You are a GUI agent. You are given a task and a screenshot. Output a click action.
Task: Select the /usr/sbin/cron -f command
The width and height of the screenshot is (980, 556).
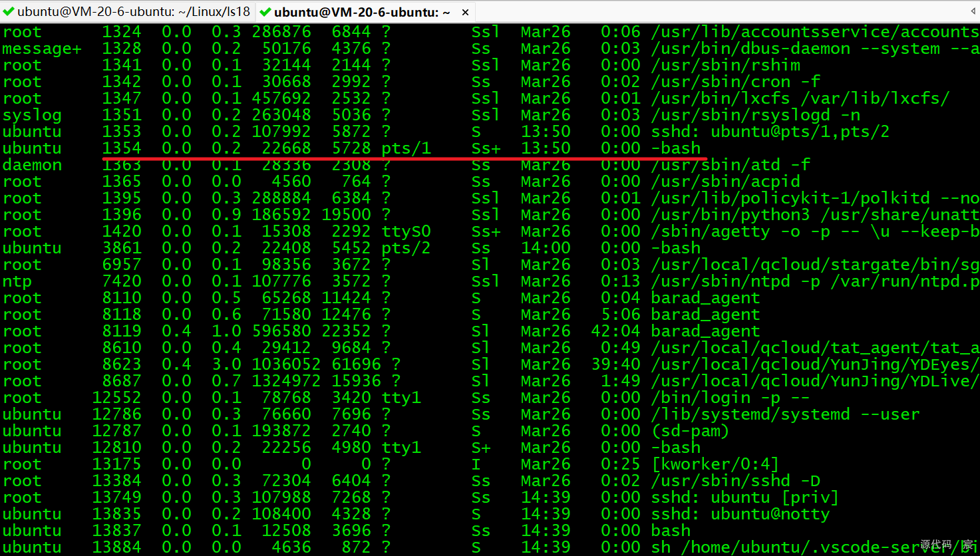click(x=736, y=82)
